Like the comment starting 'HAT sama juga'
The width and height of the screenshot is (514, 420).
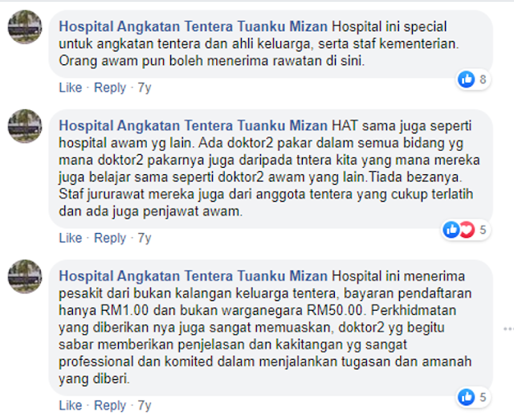[71, 238]
